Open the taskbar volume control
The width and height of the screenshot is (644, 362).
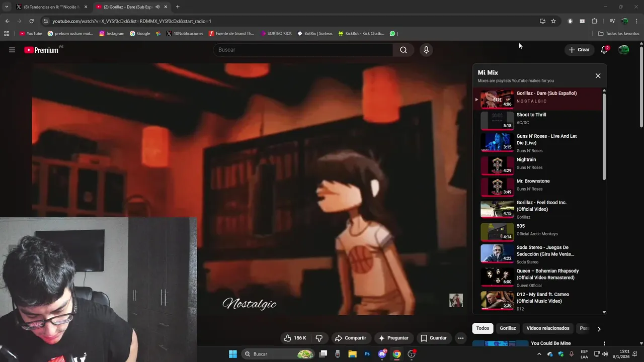point(605,354)
